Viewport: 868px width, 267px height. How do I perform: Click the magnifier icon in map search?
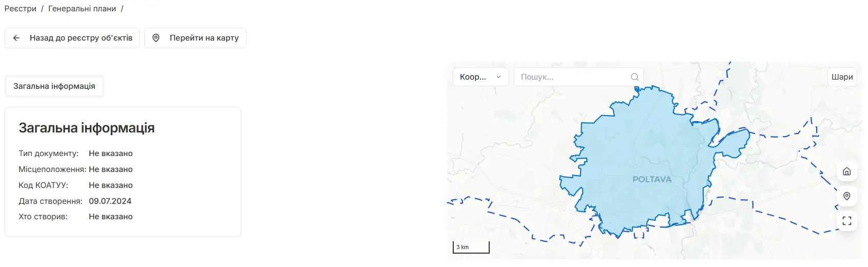click(x=634, y=77)
